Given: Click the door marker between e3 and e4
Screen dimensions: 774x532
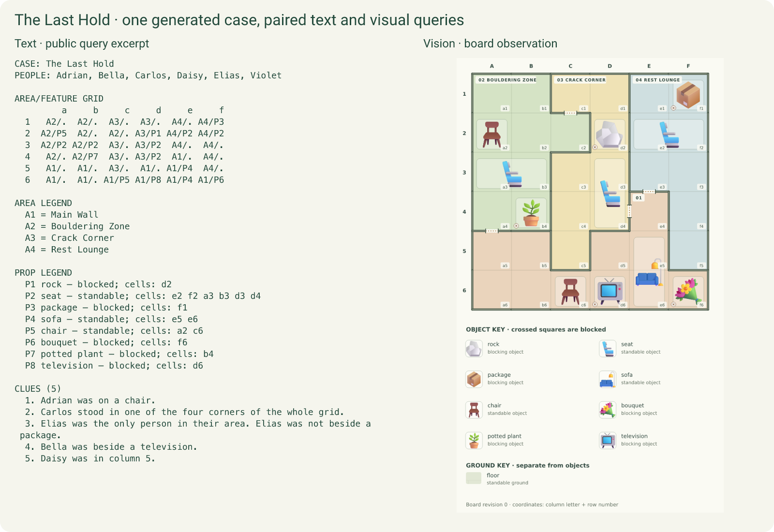Looking at the screenshot, I should [x=649, y=192].
